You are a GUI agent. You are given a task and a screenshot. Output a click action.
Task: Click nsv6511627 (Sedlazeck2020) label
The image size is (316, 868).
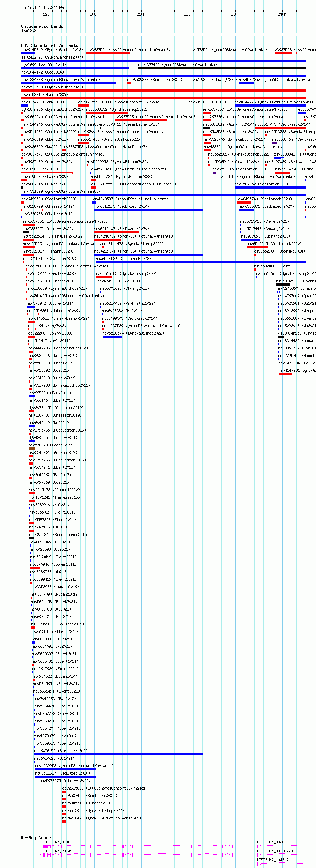point(63,774)
